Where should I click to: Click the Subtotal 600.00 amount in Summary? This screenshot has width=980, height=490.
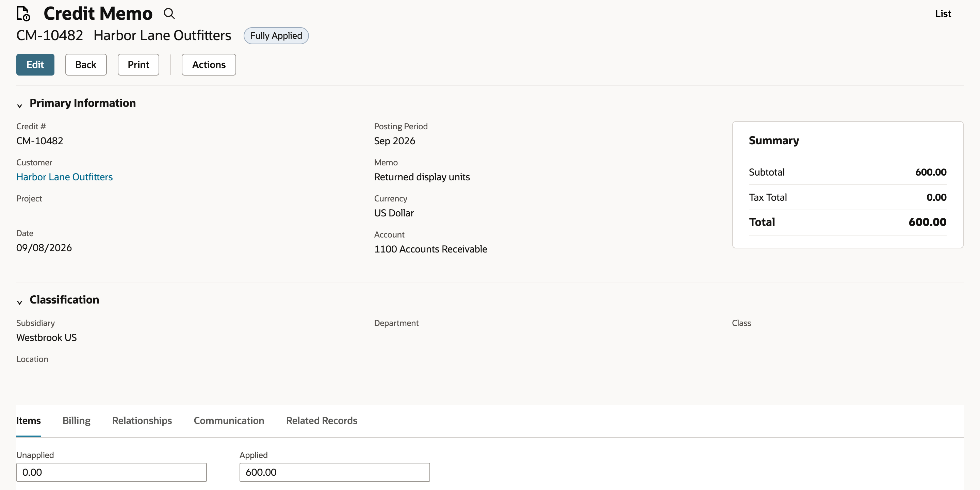click(931, 172)
